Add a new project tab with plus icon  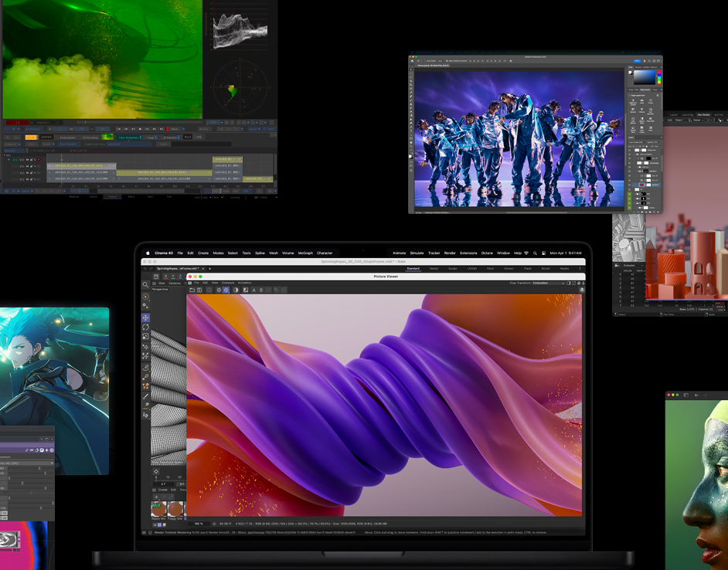[210, 269]
